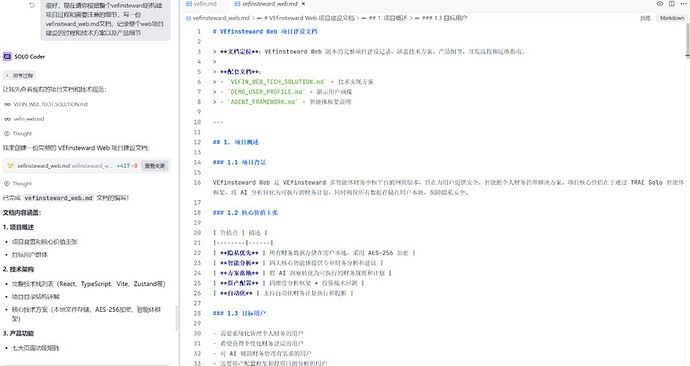Screen dimensions: 690x366
Task: Click line number 20 in the gutter
Action: (197, 233)
